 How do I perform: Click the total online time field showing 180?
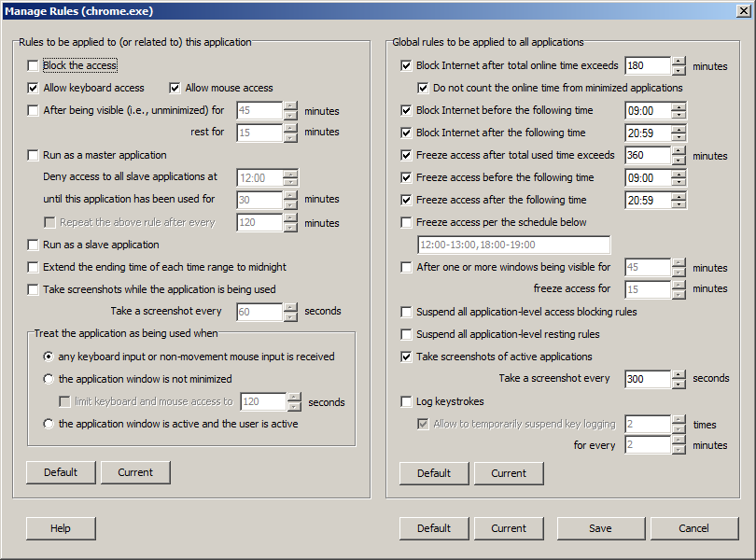648,65
